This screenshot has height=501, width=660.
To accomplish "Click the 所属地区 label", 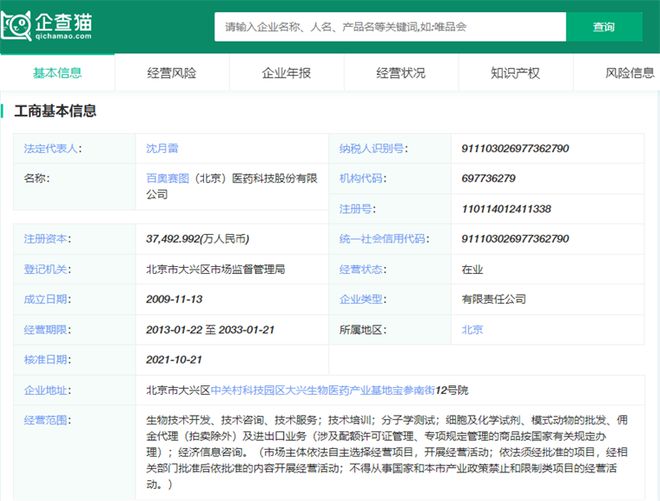I will point(363,330).
